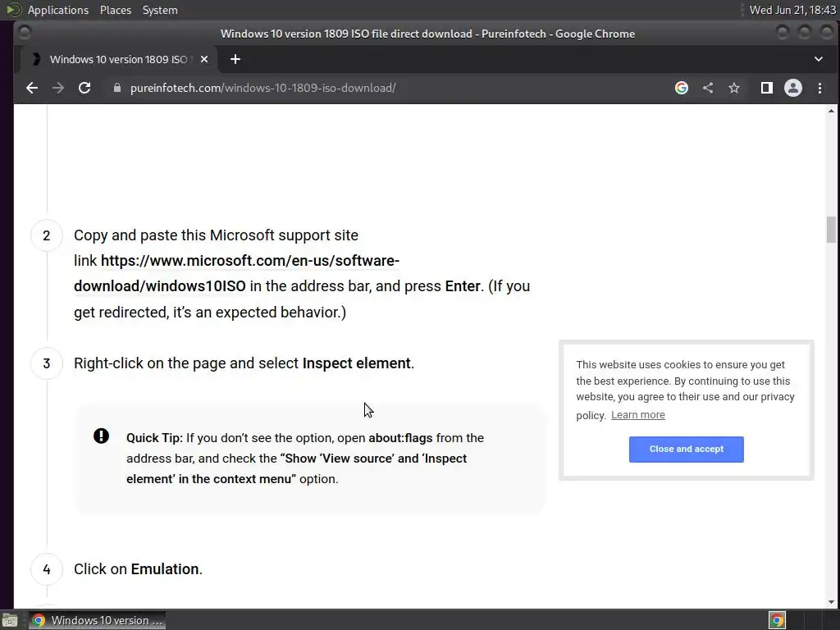Bookmark this tab with the star icon

tap(734, 88)
